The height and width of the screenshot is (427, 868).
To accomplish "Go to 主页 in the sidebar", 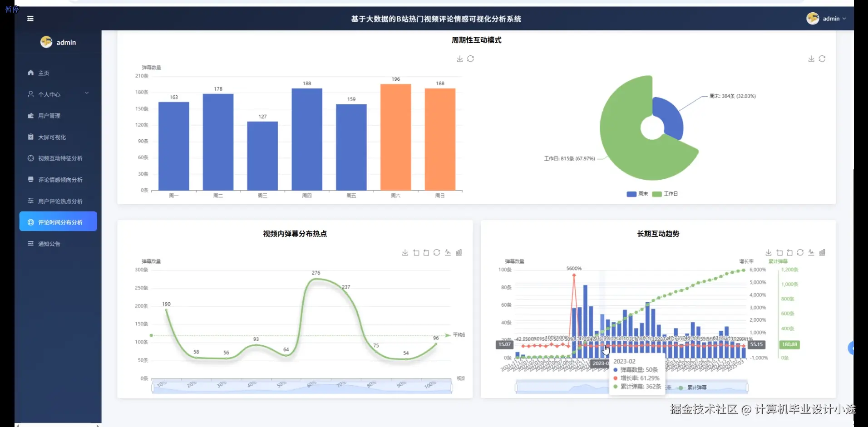I will pyautogui.click(x=58, y=73).
